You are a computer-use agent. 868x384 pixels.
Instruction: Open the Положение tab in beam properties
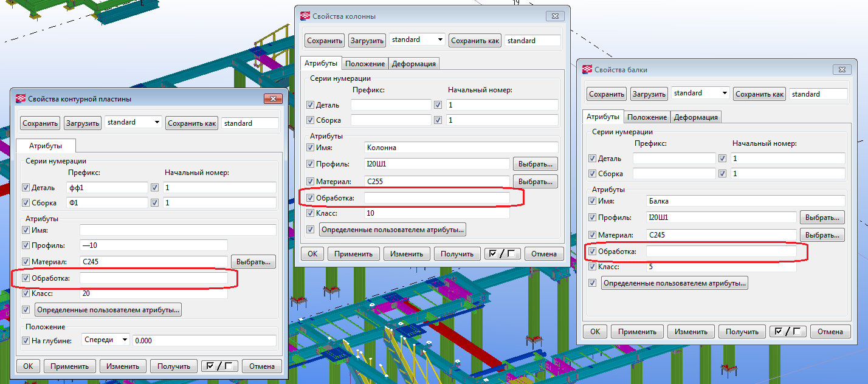(647, 117)
